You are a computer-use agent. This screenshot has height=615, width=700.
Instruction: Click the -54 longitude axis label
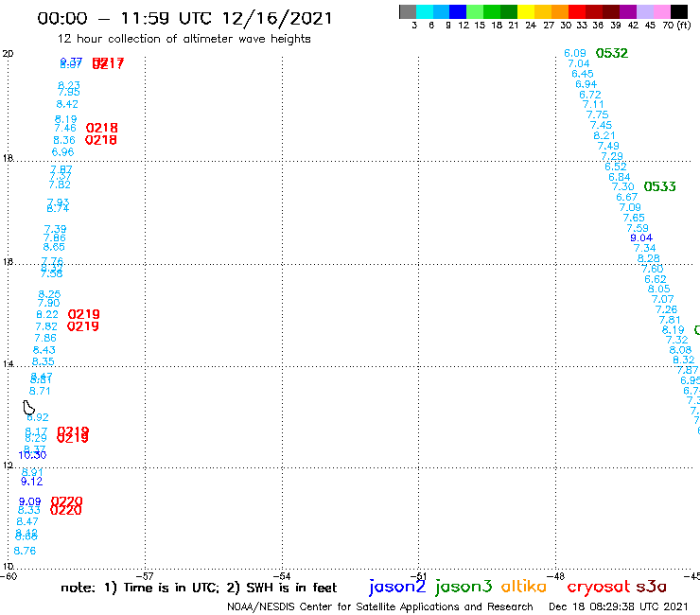tap(282, 576)
